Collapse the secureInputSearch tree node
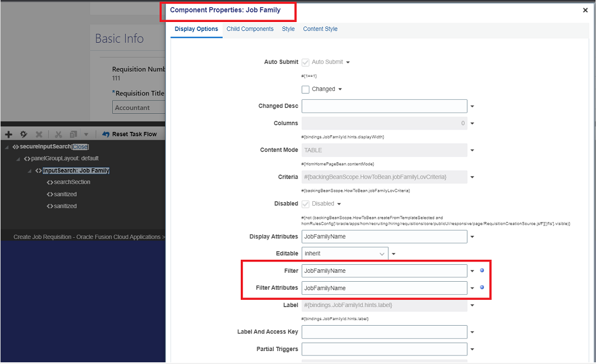Viewport: 596px width, 364px height. click(6, 146)
